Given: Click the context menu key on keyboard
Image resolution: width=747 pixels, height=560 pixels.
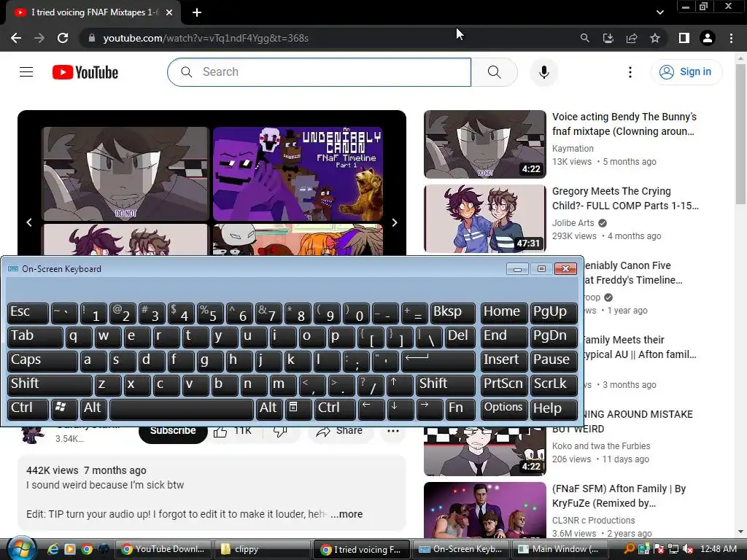Looking at the screenshot, I should (298, 409).
